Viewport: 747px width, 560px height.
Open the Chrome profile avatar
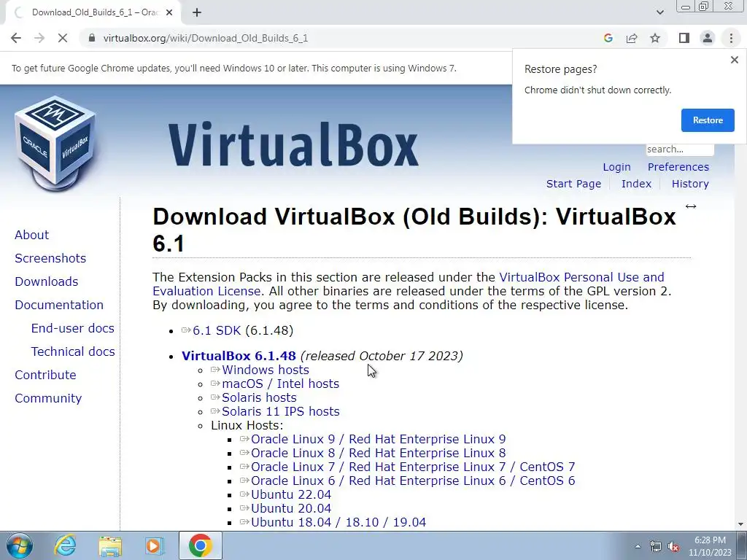click(x=708, y=38)
